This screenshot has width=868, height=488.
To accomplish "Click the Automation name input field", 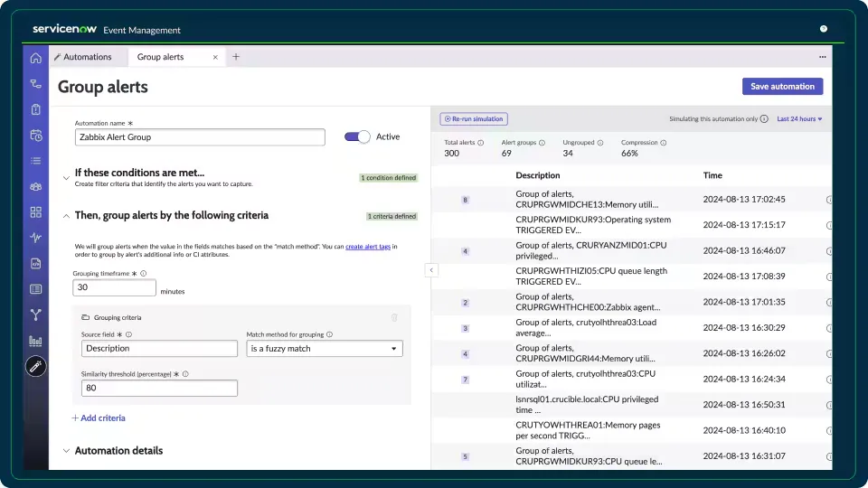I will (x=199, y=137).
